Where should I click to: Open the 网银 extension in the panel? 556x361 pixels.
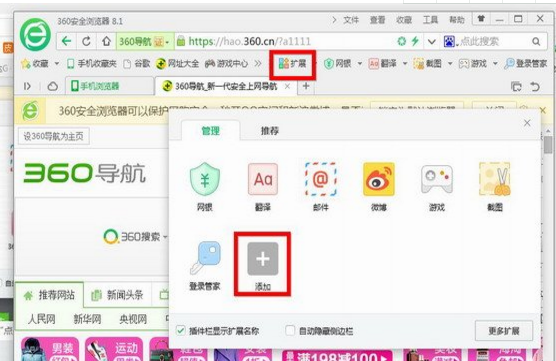205,187
